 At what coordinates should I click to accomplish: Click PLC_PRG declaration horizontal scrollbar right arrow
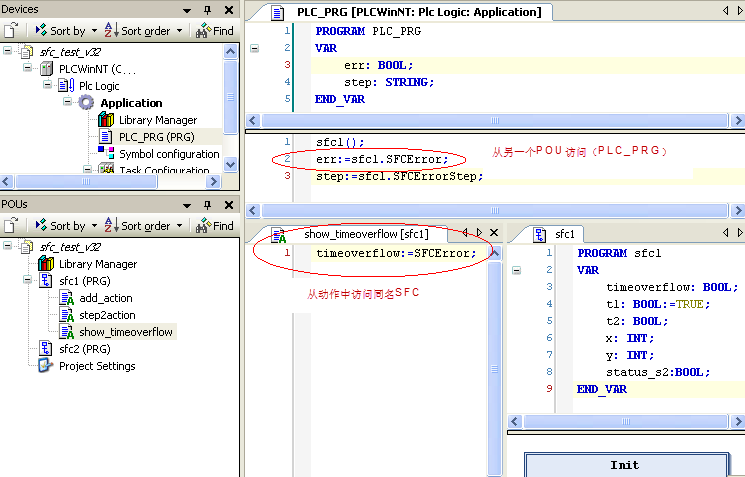[x=737, y=120]
